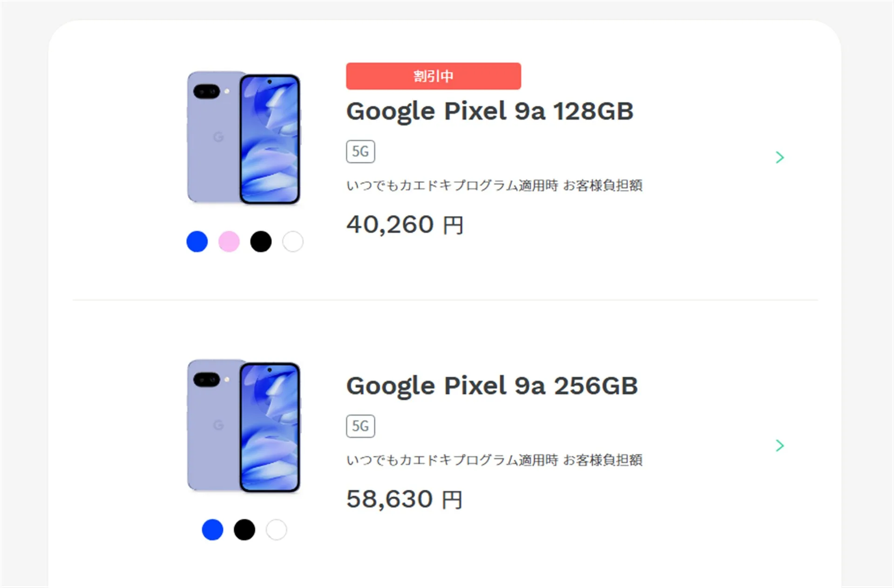This screenshot has height=588, width=894.
Task: Open Google Pixel 9a 128GB title link
Action: [x=490, y=112]
